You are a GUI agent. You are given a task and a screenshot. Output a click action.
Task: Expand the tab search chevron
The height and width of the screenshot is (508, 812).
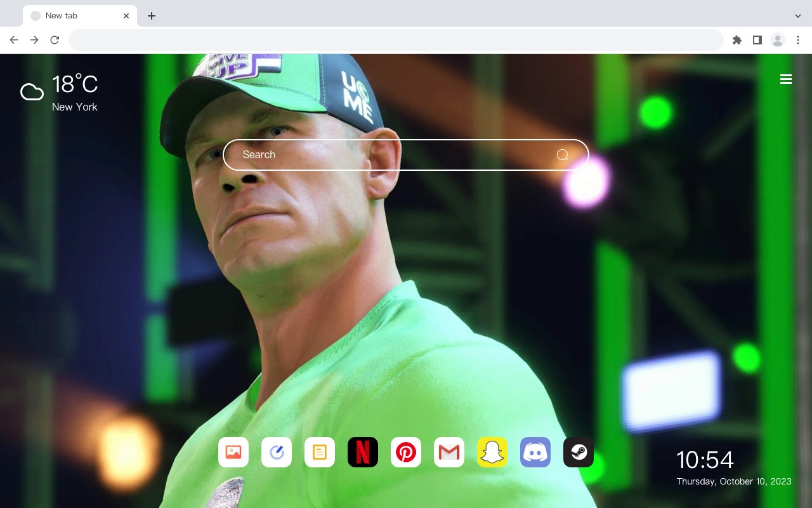[x=798, y=16]
